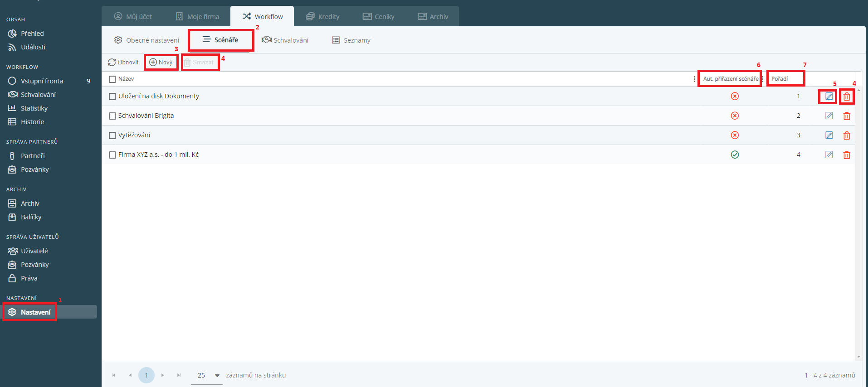Screen dimensions: 868x387
Task: Tick the checkbox for Vytěžování
Action: pyautogui.click(x=112, y=135)
